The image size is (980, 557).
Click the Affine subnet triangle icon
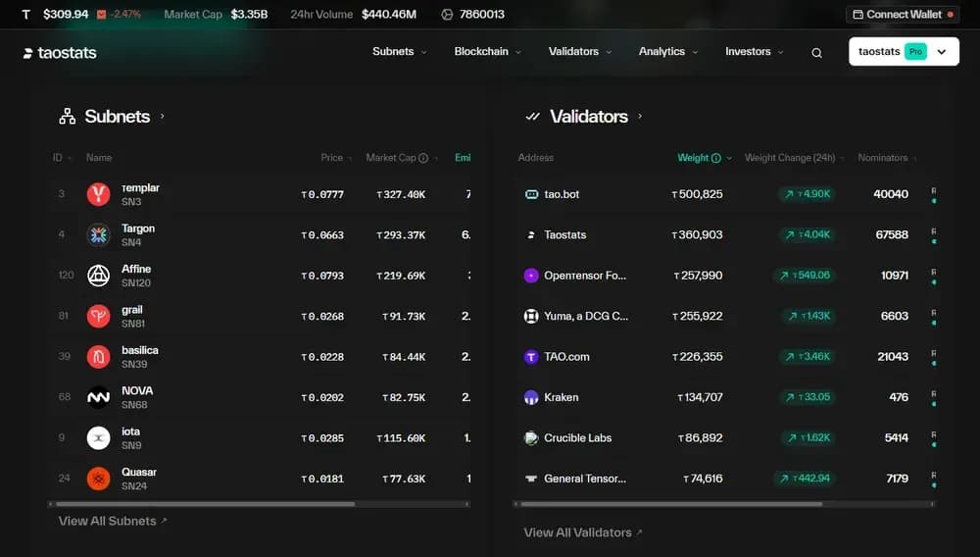98,276
